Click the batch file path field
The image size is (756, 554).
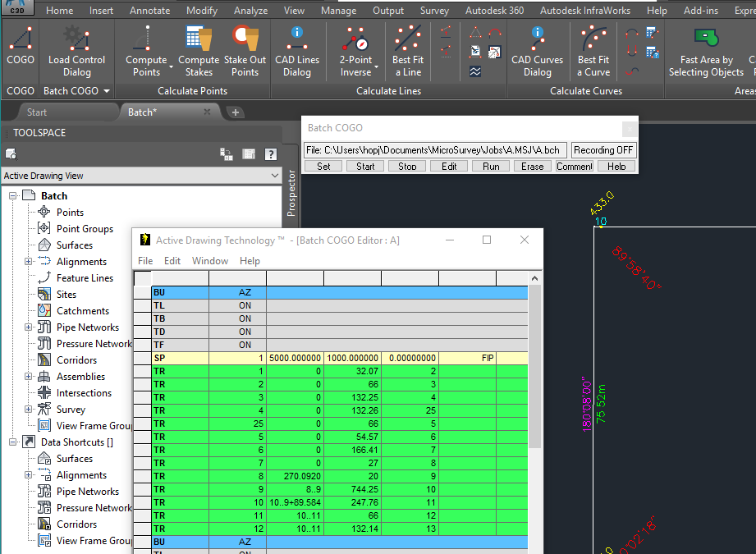435,150
